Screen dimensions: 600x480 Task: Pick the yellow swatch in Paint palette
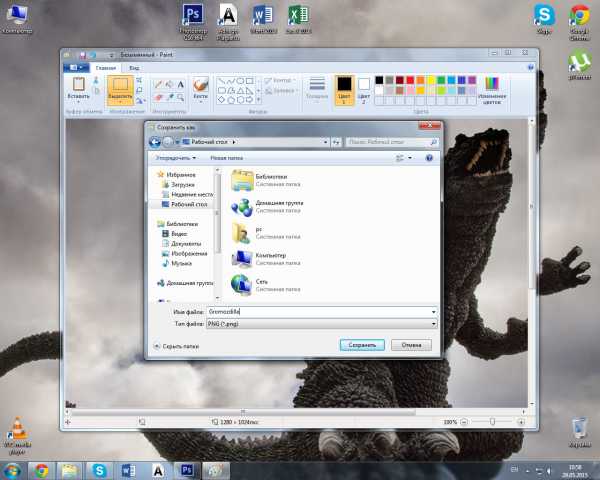[x=430, y=80]
